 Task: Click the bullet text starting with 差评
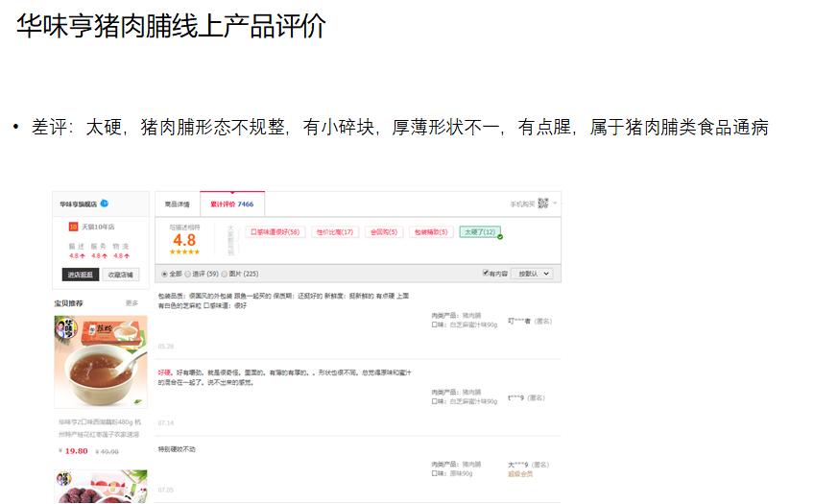[399, 127]
